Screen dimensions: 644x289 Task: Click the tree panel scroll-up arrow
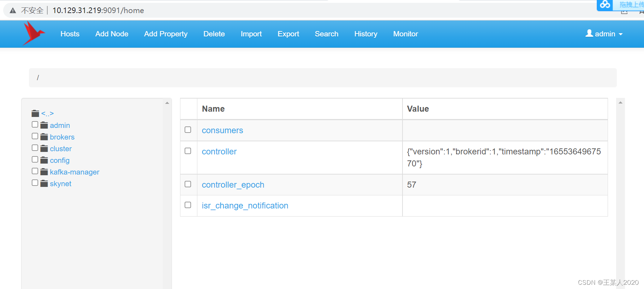167,103
